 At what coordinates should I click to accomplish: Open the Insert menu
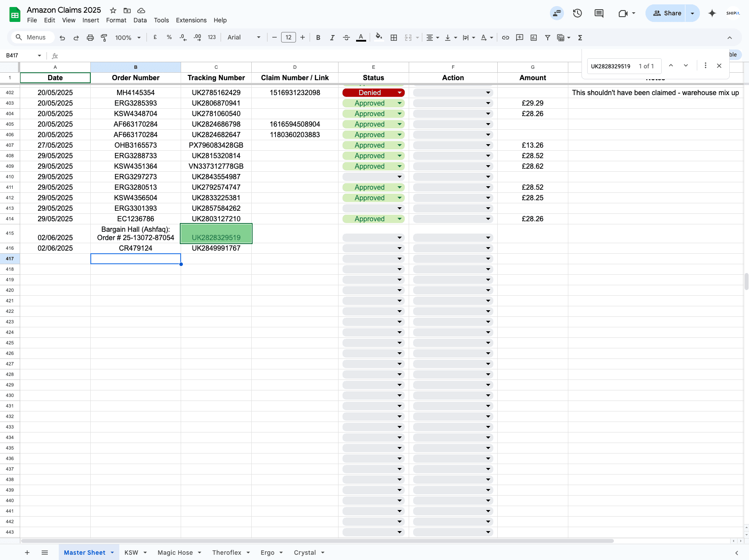(x=91, y=20)
